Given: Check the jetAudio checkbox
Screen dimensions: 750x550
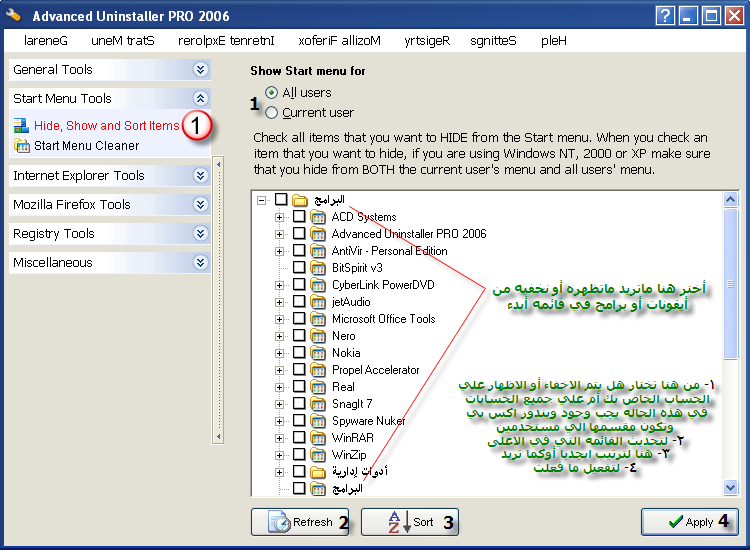Looking at the screenshot, I should (x=299, y=301).
